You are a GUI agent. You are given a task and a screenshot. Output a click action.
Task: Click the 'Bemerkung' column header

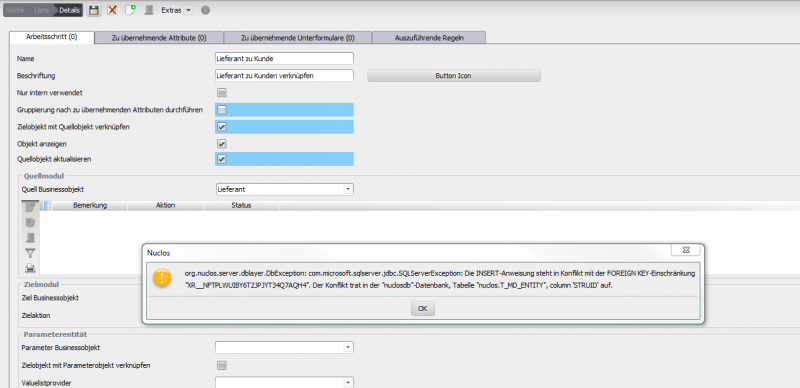90,205
